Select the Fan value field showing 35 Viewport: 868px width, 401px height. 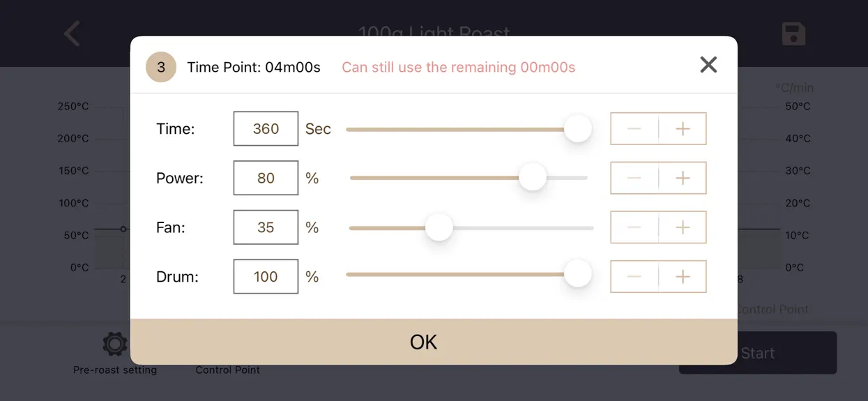point(266,227)
